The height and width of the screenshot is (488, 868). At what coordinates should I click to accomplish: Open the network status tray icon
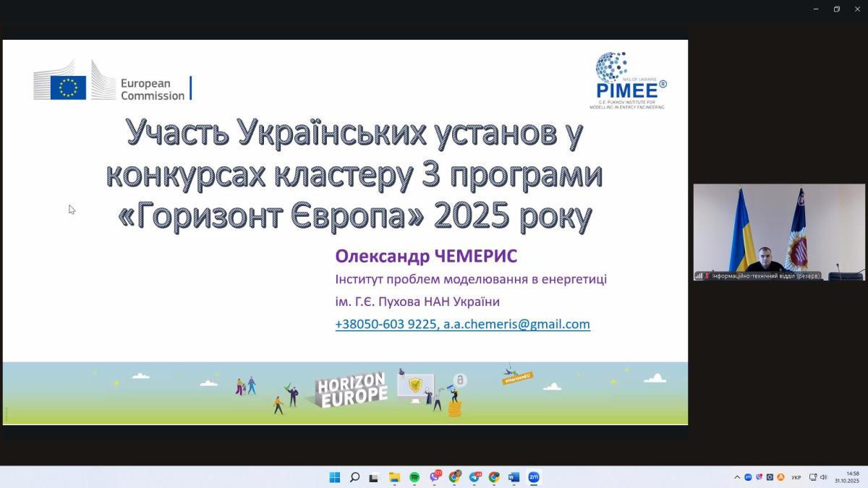point(813,477)
